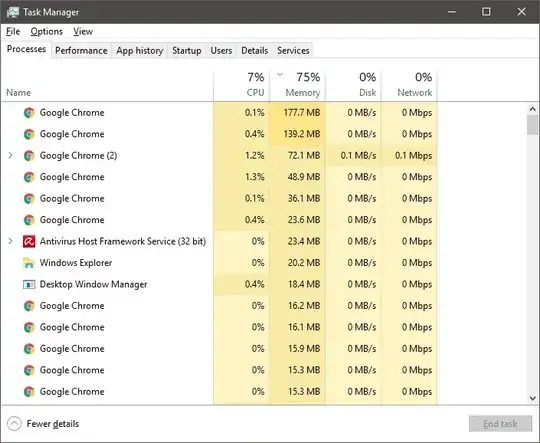
Task: Click the 1.2% CPU value
Action: coord(255,156)
